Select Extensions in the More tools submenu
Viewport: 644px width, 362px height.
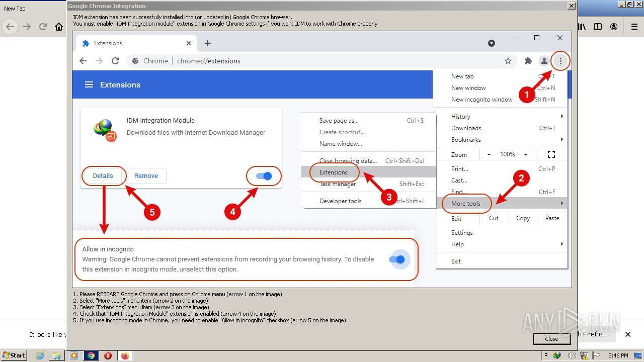pos(368,172)
